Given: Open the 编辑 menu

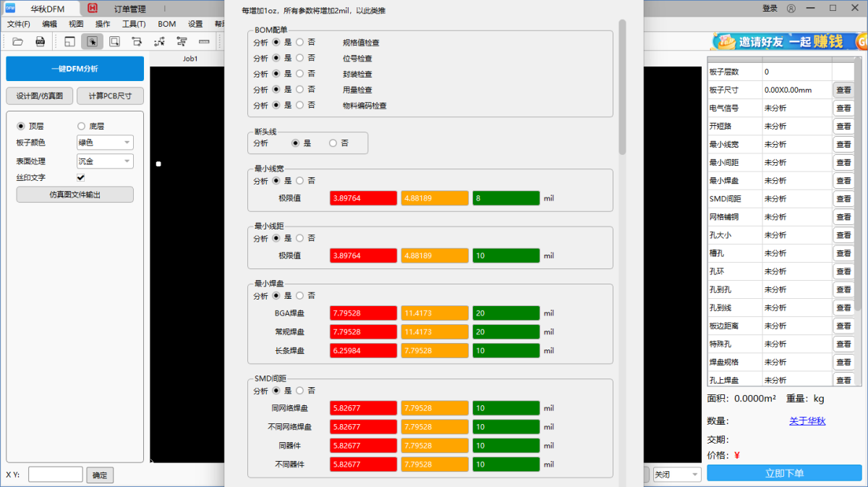Looking at the screenshot, I should point(49,24).
